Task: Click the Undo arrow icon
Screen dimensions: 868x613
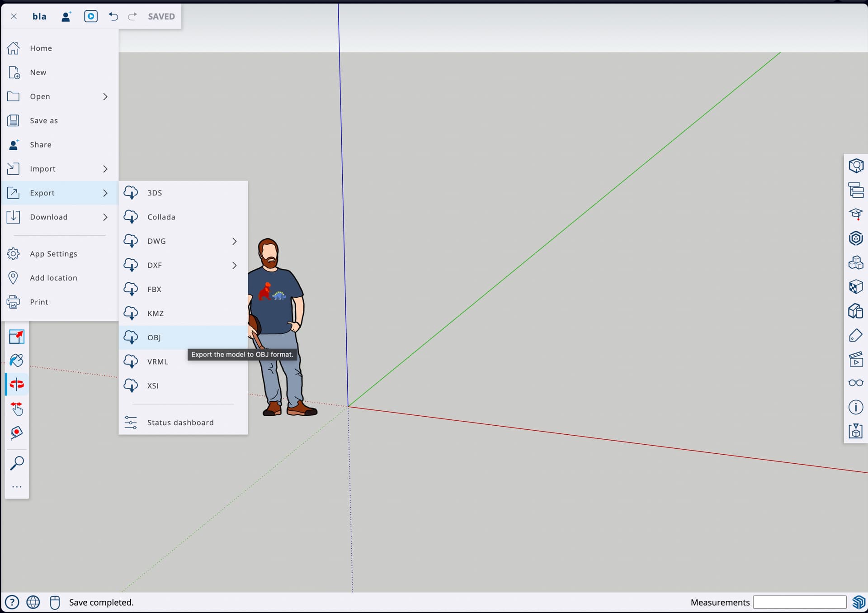Action: point(113,16)
